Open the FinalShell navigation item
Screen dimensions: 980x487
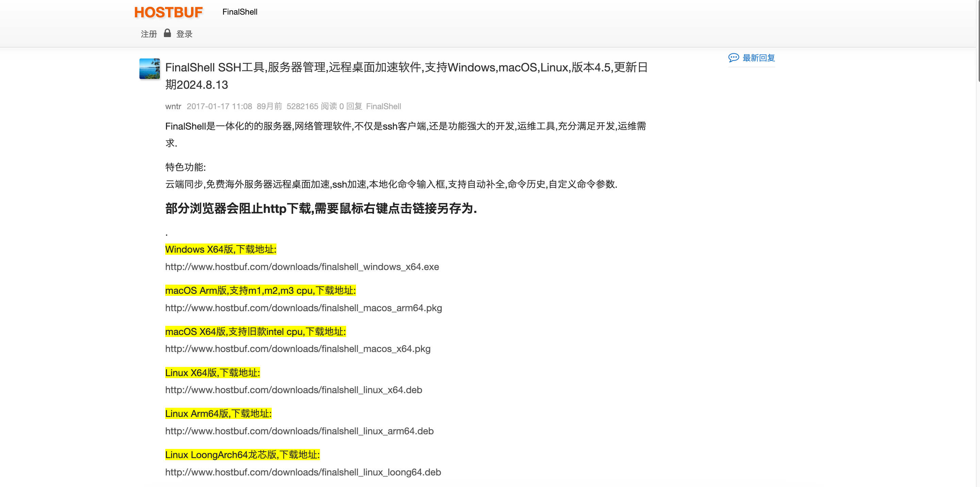[240, 12]
